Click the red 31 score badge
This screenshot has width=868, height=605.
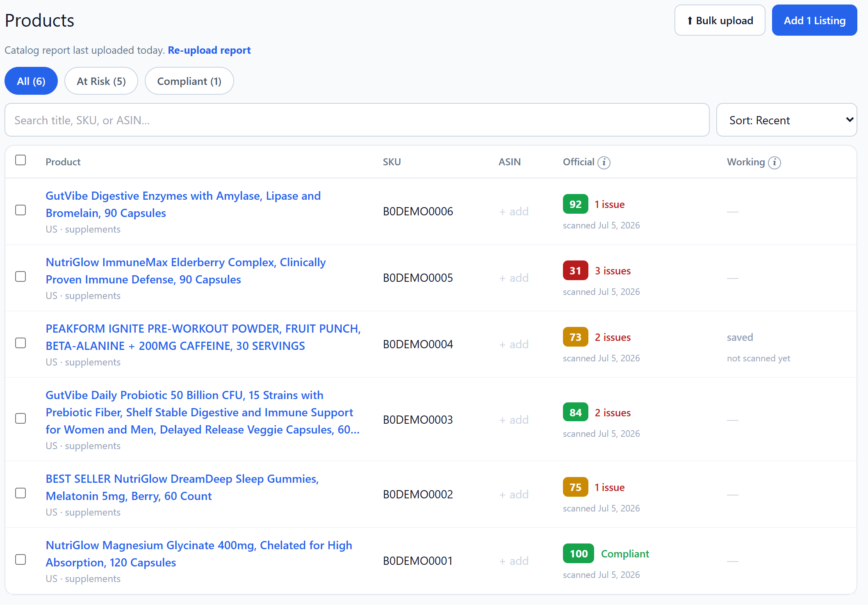click(x=576, y=270)
